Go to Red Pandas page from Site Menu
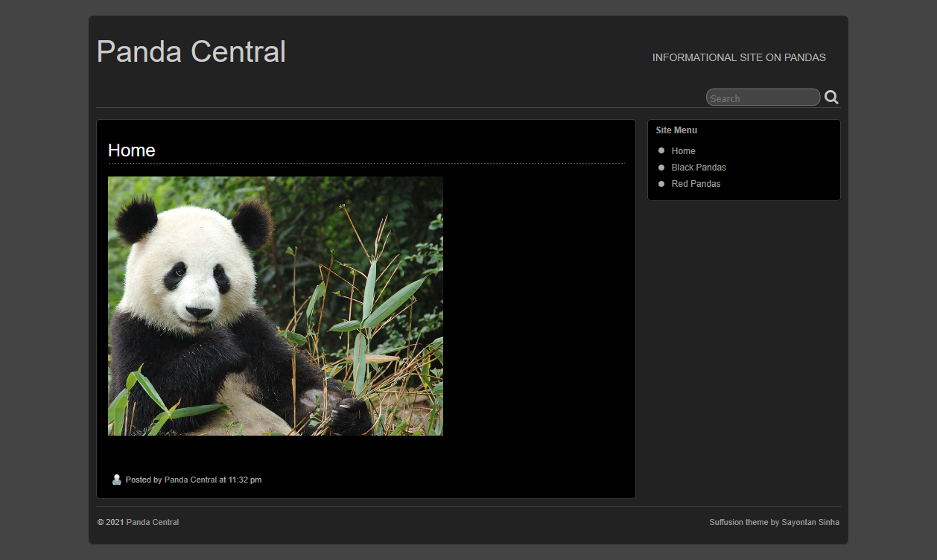 (x=696, y=184)
